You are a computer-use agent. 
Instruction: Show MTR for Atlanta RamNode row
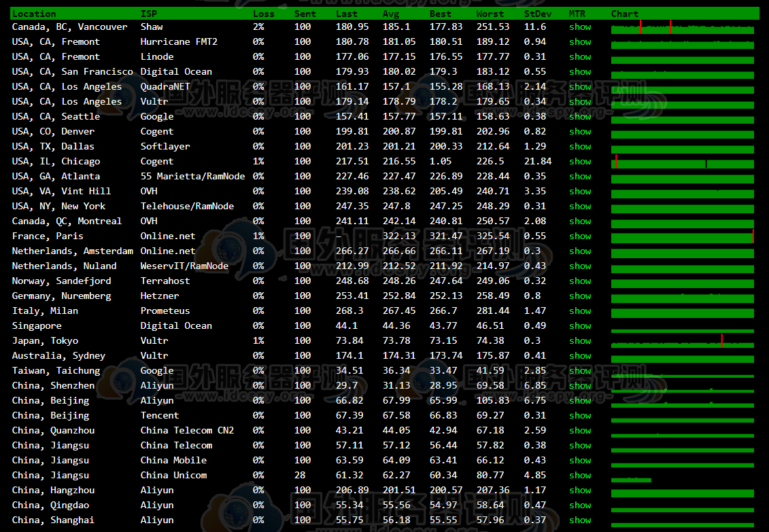pos(580,177)
